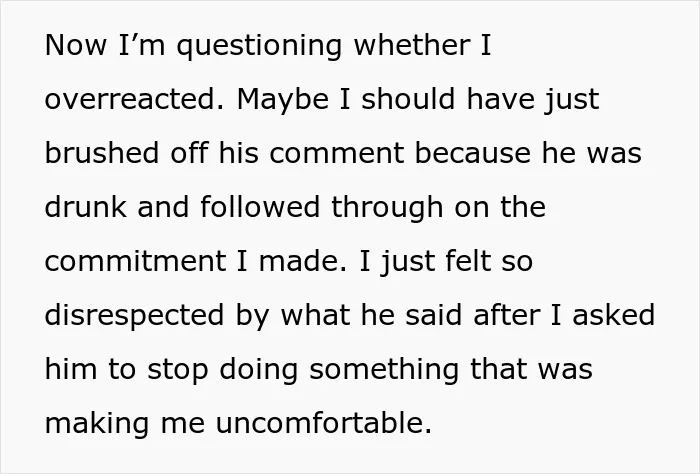The width and height of the screenshot is (700, 474).
Task: Place cursor on the word "through"
Action: 387,208
